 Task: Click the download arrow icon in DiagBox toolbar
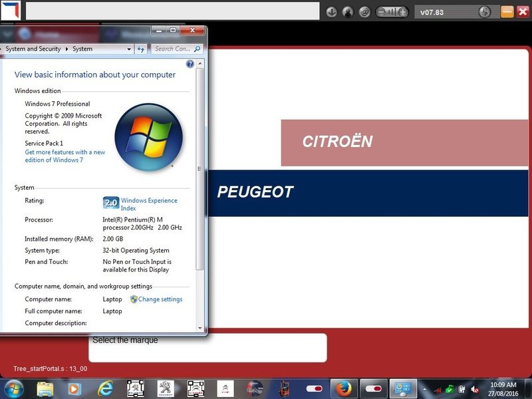[x=331, y=12]
